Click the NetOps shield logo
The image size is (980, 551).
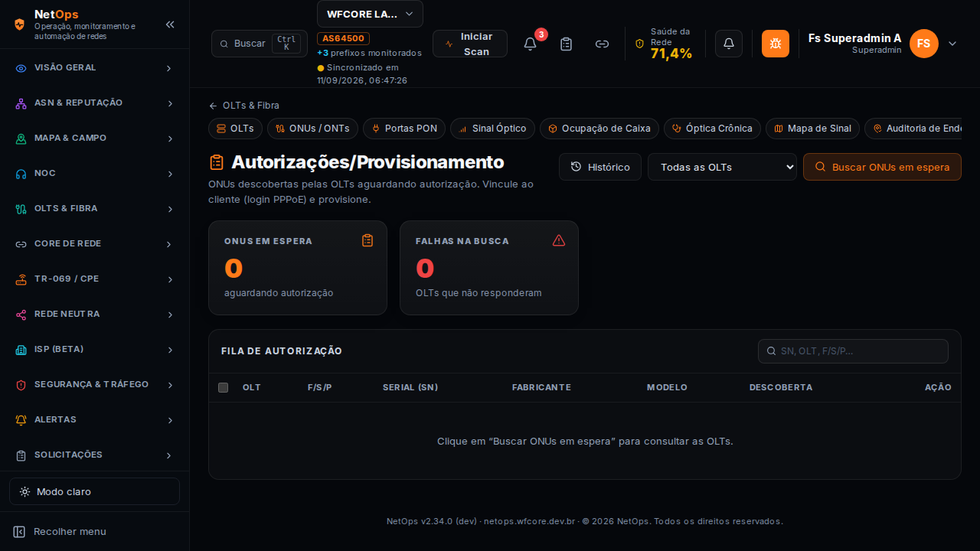20,24
